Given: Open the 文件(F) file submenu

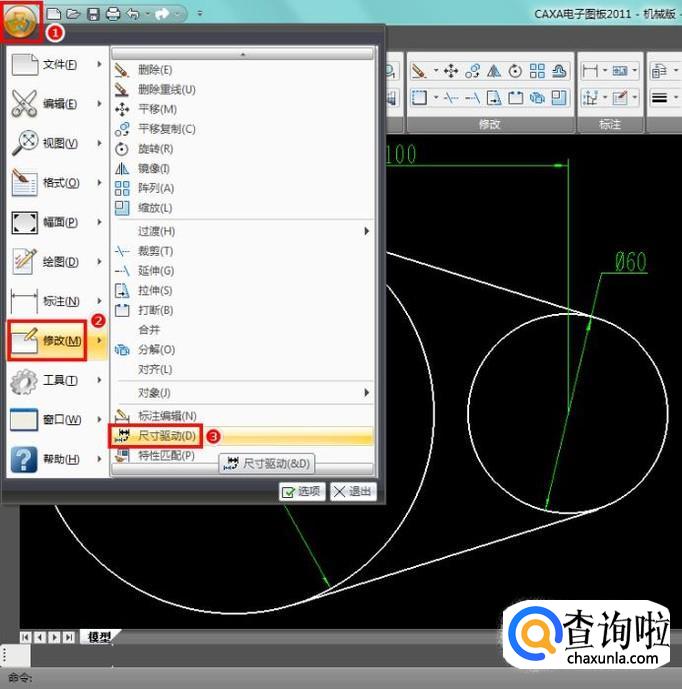Looking at the screenshot, I should pos(57,65).
